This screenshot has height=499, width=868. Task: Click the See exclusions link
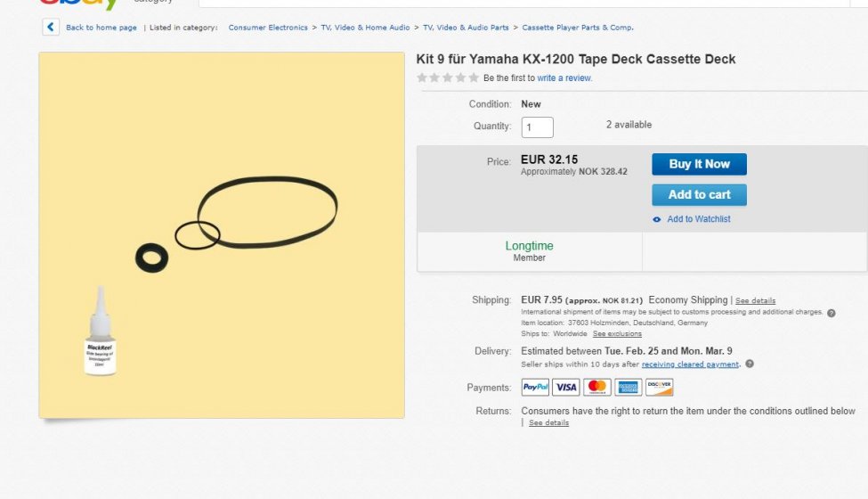point(617,333)
